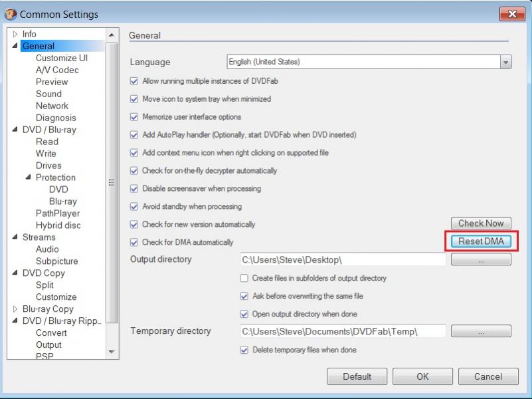Browse for Output directory

[x=481, y=260]
